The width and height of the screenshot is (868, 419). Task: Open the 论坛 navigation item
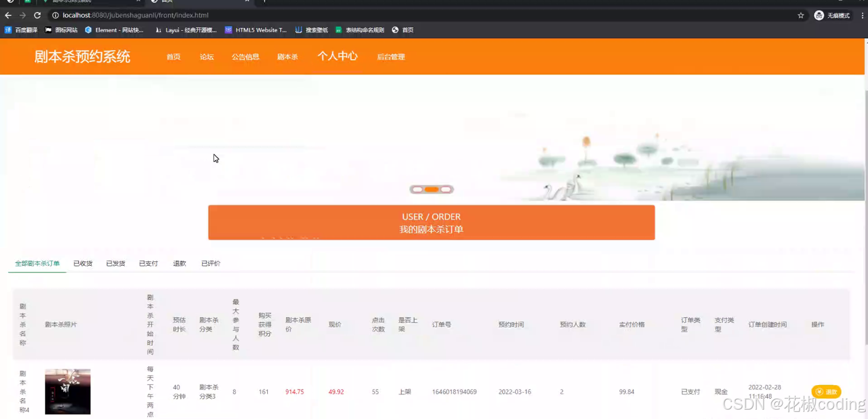pyautogui.click(x=206, y=57)
